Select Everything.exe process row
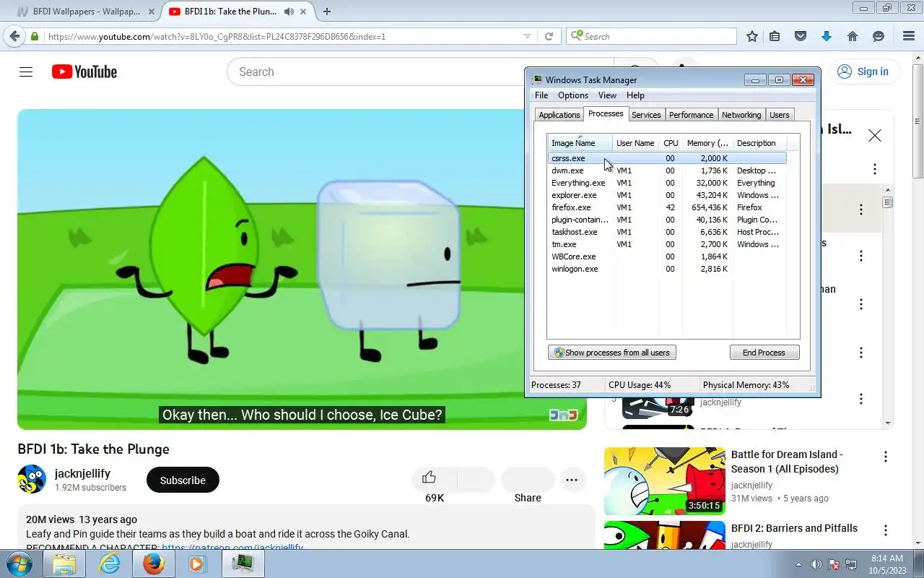924x578 pixels. tap(667, 183)
